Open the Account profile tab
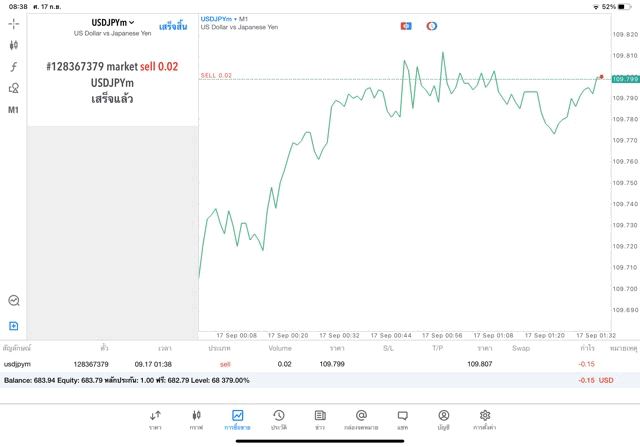 pos(443,419)
